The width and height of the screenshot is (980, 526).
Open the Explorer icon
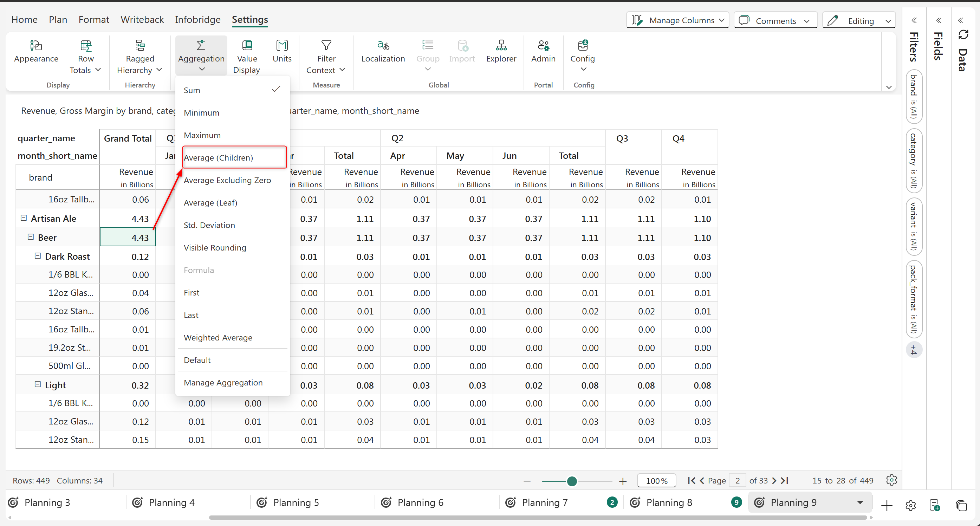(501, 46)
